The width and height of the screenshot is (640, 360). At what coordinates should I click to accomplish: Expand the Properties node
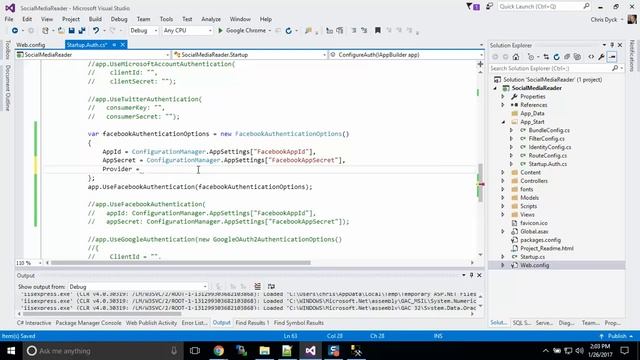503,97
